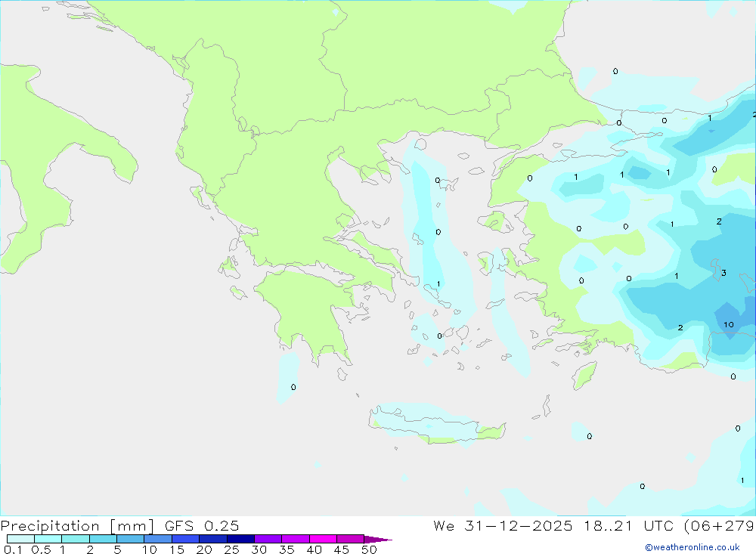Click the ©weatheronline.co.uk copyright link
The width and height of the screenshot is (756, 554).
pyautogui.click(x=692, y=547)
